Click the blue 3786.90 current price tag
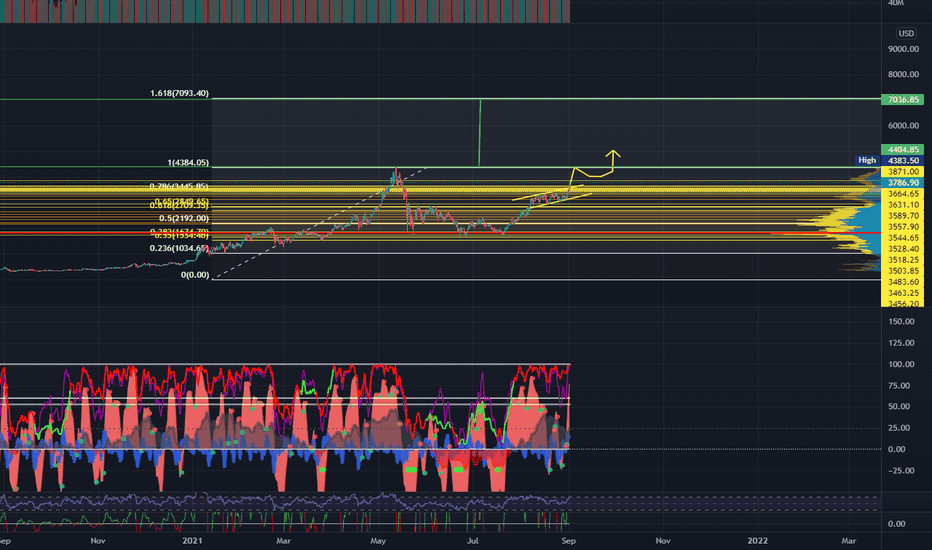This screenshot has width=932, height=550. pyautogui.click(x=902, y=183)
